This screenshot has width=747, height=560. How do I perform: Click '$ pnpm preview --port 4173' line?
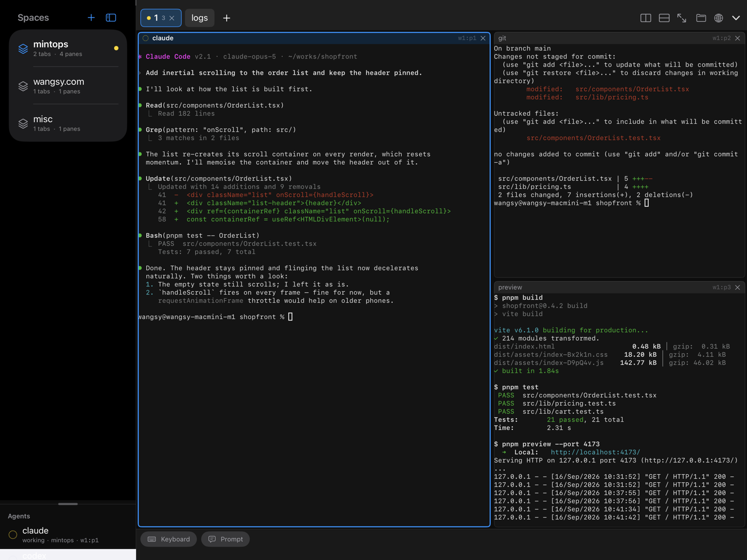(547, 444)
